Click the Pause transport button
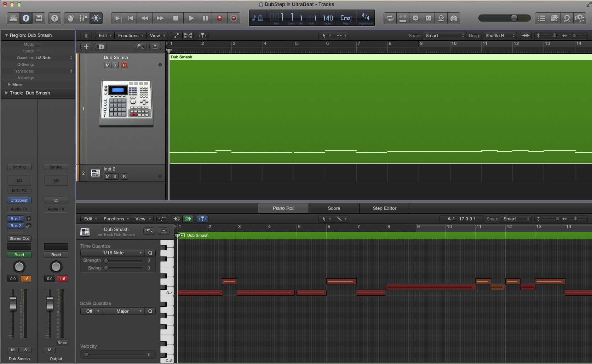 [205, 18]
